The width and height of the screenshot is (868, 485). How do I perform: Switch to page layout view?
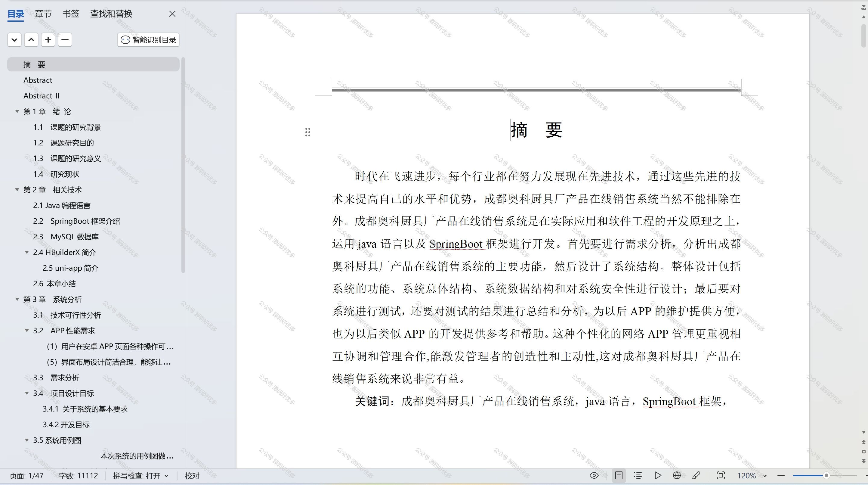619,476
